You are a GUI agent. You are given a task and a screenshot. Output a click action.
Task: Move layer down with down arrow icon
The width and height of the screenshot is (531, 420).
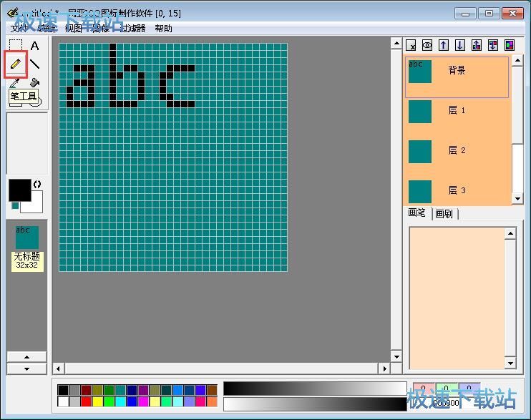pyautogui.click(x=460, y=45)
